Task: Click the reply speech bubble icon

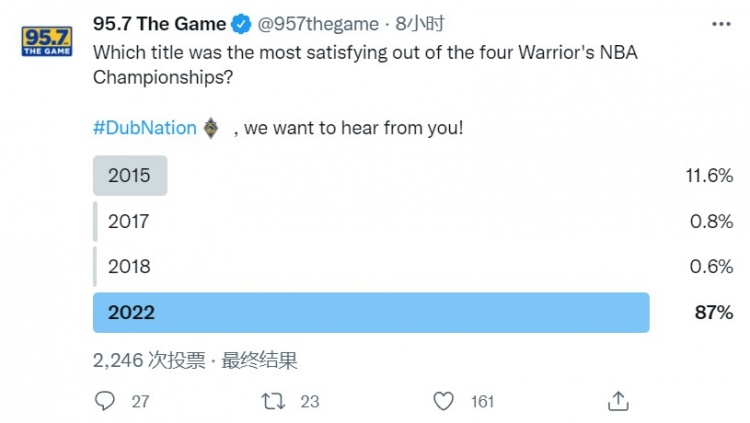Action: 105,401
